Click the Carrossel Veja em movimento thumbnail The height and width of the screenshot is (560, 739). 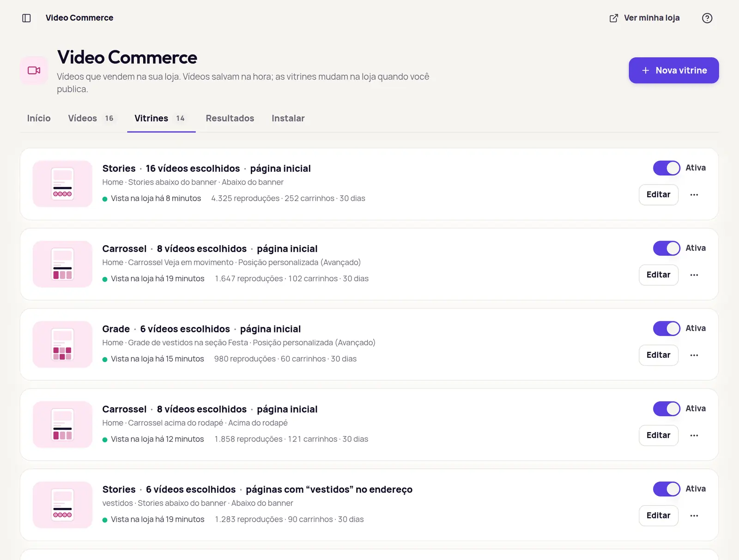(x=62, y=264)
